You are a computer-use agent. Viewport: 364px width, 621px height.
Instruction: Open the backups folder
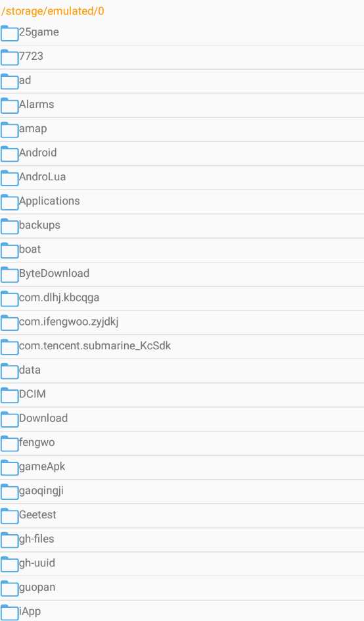pyautogui.click(x=182, y=226)
